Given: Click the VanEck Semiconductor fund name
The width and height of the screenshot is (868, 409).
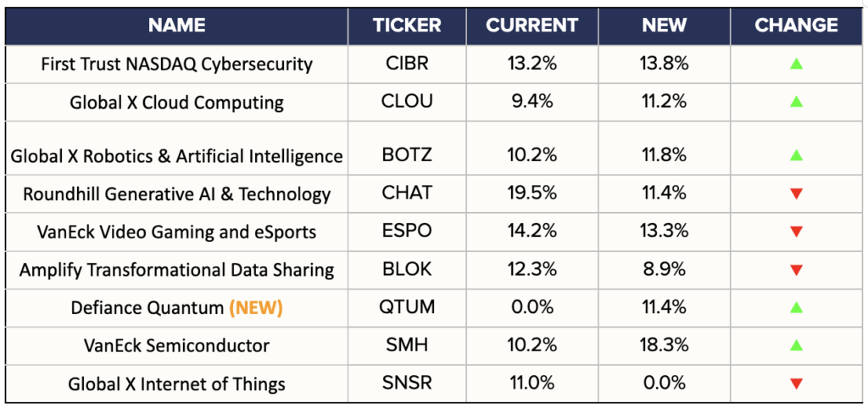Looking at the screenshot, I should (176, 346).
